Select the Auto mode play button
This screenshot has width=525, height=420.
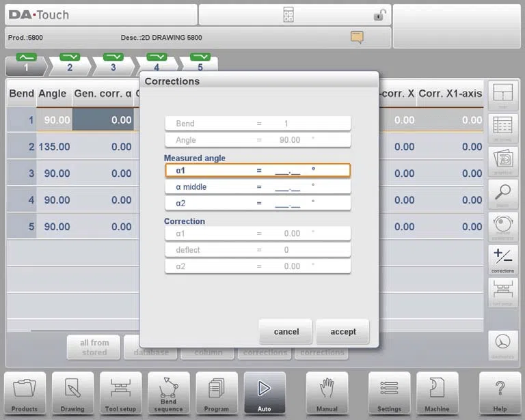point(265,393)
